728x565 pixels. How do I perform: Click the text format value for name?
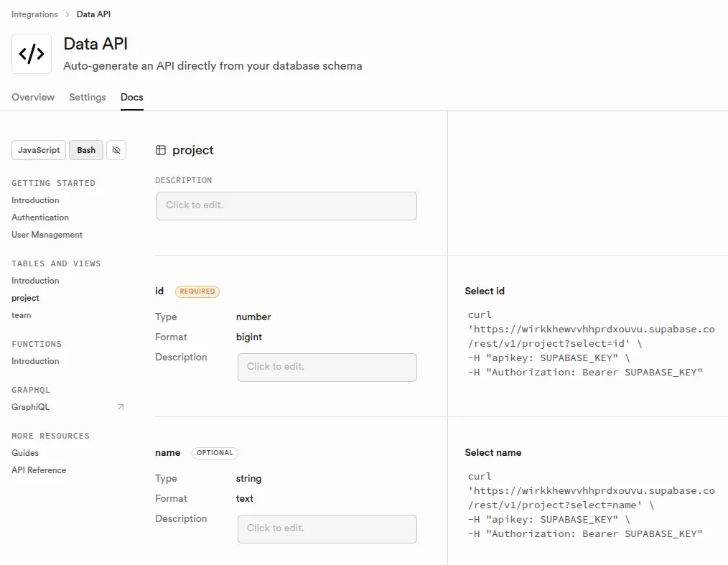coord(245,499)
